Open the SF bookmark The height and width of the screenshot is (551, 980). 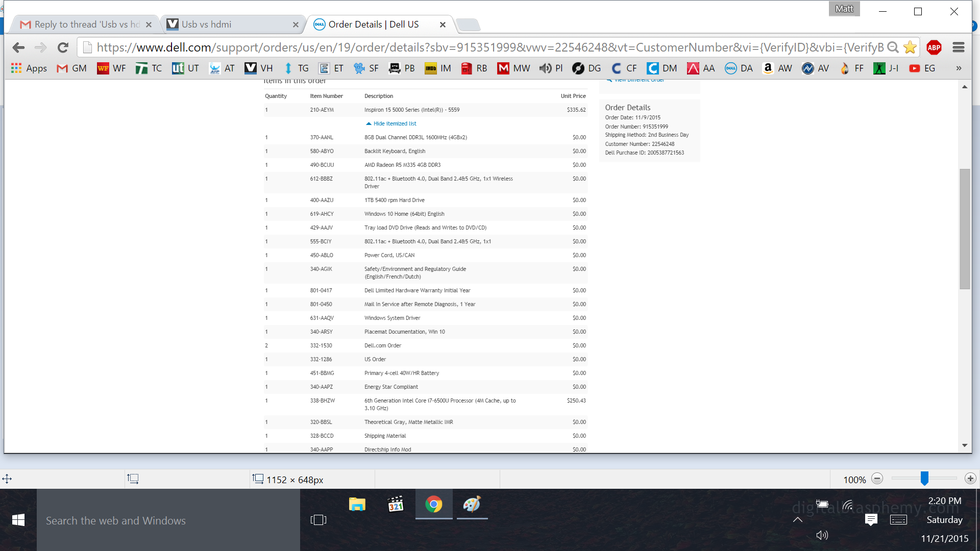(x=366, y=68)
